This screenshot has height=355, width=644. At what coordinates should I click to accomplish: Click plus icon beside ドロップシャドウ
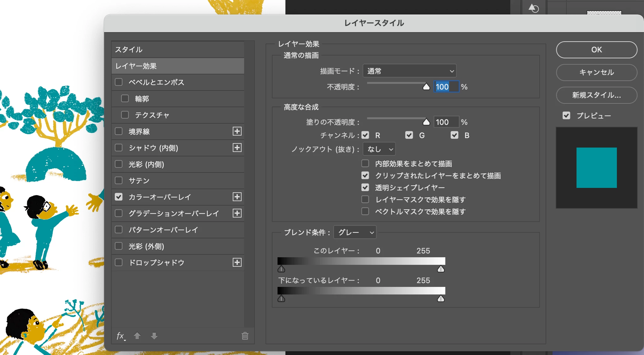click(x=237, y=263)
